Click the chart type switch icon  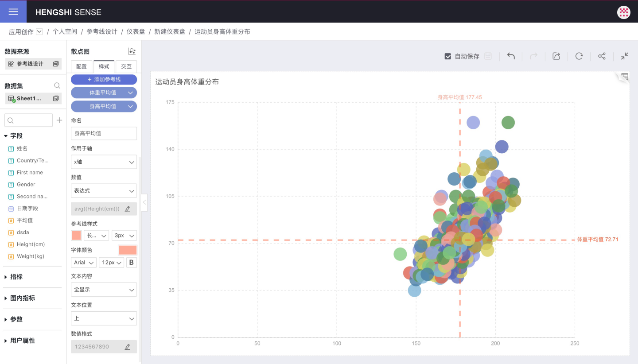pos(132,51)
